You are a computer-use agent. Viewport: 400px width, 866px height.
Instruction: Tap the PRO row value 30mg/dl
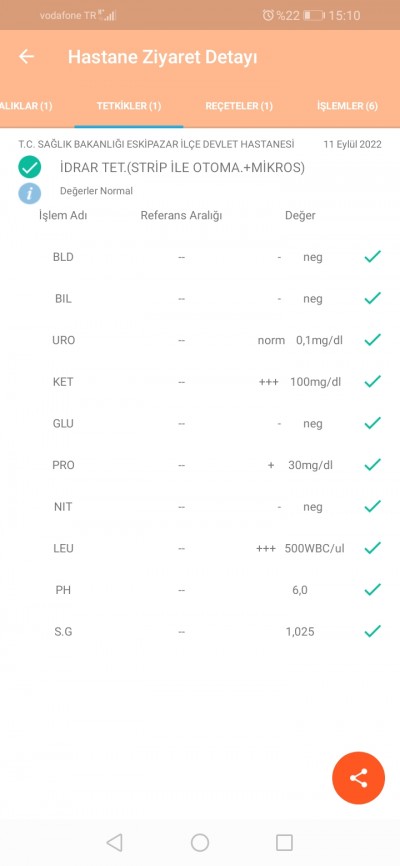(310, 465)
